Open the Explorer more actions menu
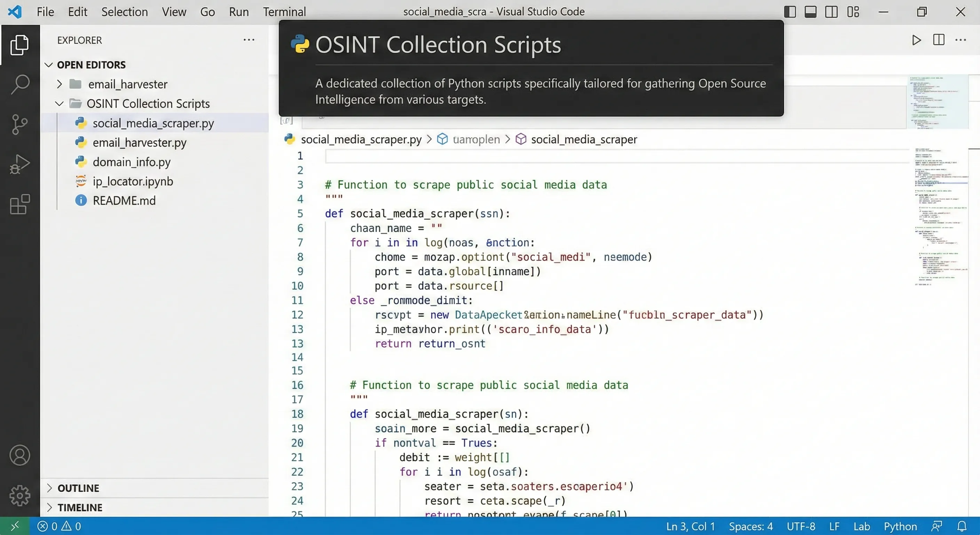The height and width of the screenshot is (535, 980). coord(249,40)
